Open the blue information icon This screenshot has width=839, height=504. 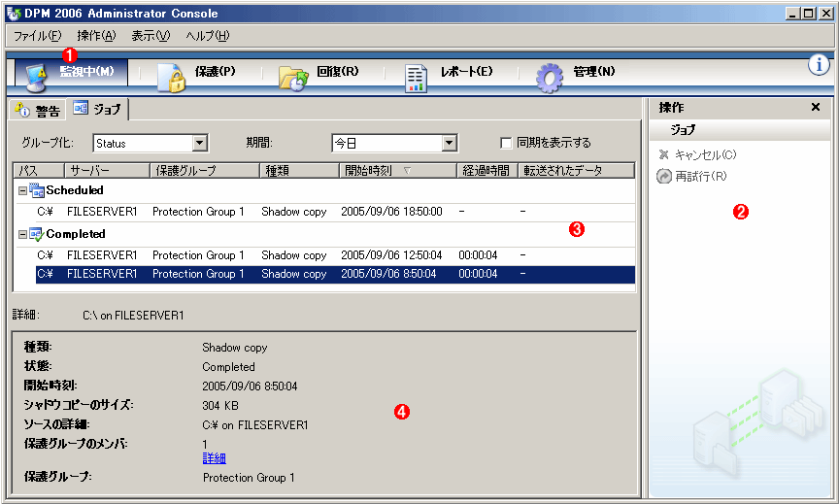pyautogui.click(x=819, y=65)
